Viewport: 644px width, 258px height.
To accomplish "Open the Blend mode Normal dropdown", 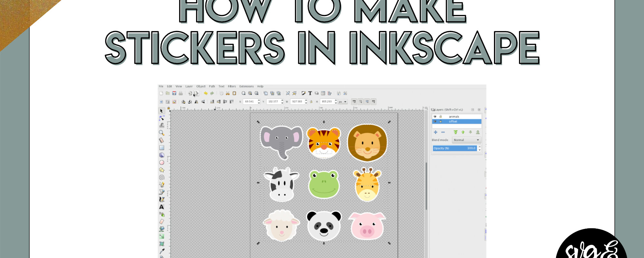I will pos(466,140).
